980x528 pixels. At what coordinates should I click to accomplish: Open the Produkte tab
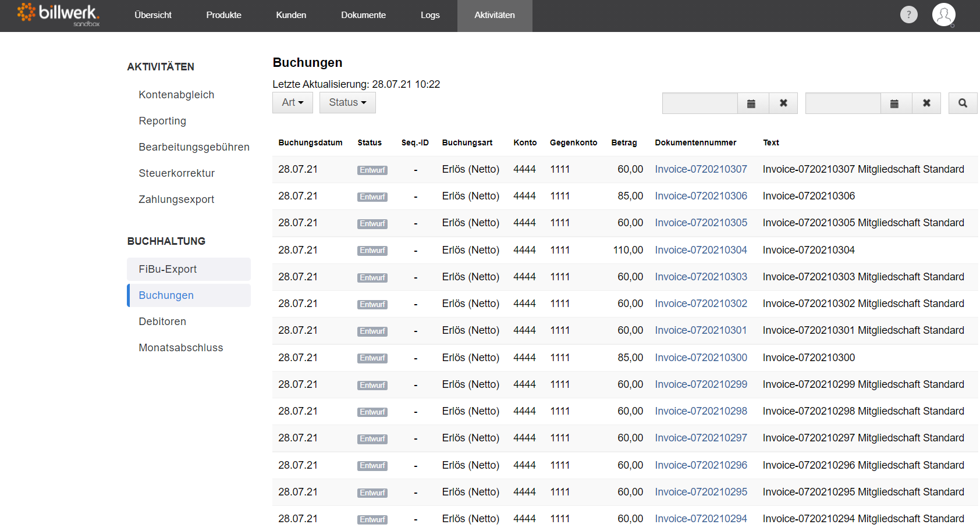pyautogui.click(x=223, y=15)
